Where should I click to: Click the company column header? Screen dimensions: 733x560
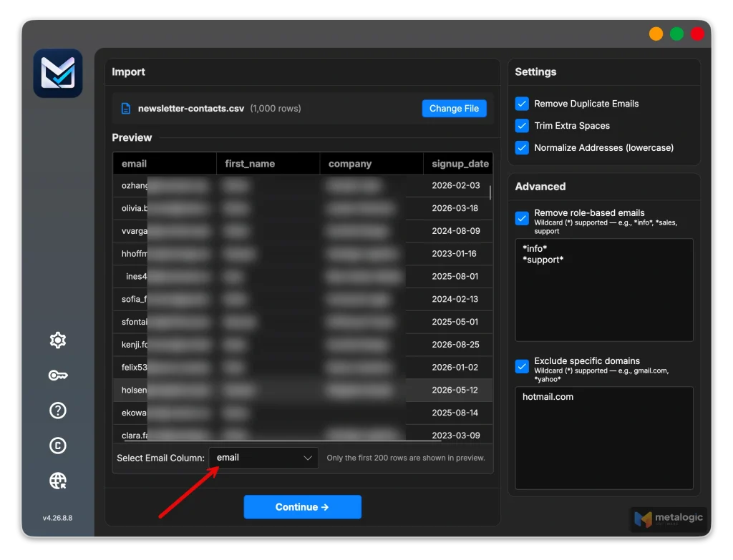tap(372, 164)
